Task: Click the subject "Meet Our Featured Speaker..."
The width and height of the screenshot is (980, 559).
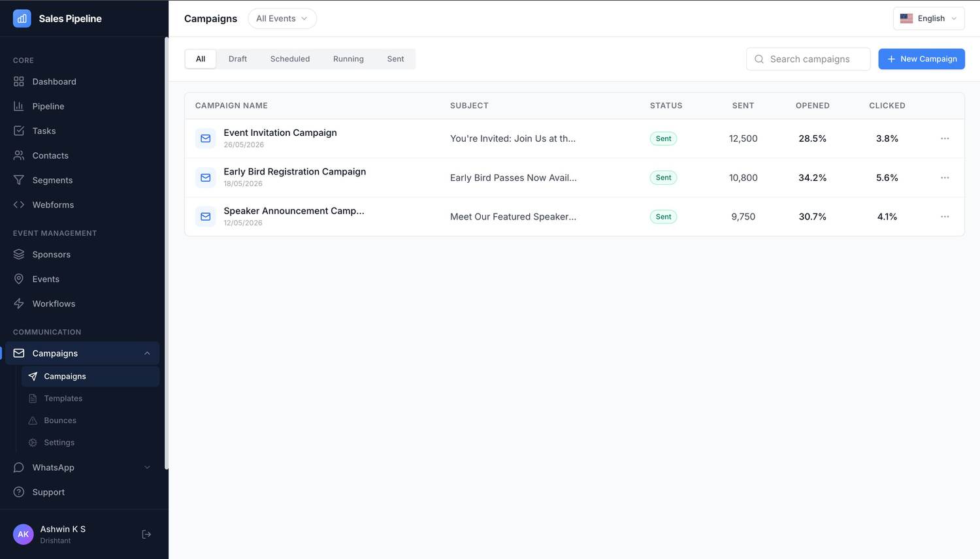Action: click(513, 217)
